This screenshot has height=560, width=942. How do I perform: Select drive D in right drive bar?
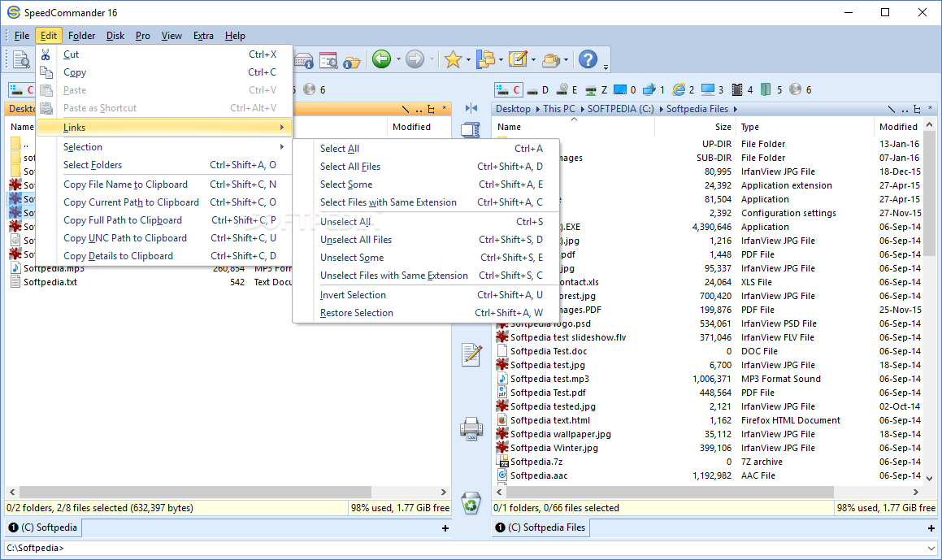click(538, 89)
